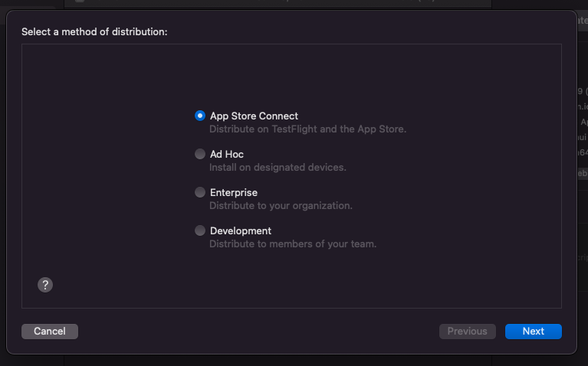
Task: Click the Development option label
Action: pyautogui.click(x=241, y=231)
